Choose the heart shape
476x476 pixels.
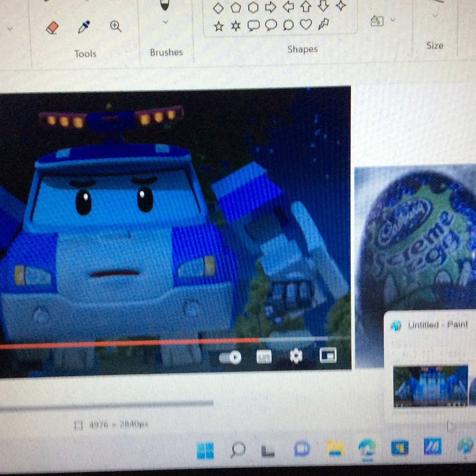pyautogui.click(x=306, y=24)
